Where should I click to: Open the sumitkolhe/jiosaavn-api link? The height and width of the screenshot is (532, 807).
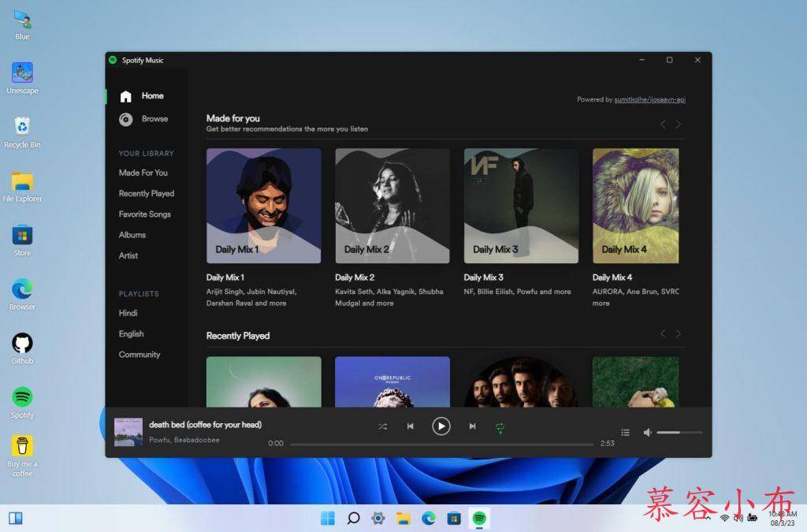coord(649,100)
